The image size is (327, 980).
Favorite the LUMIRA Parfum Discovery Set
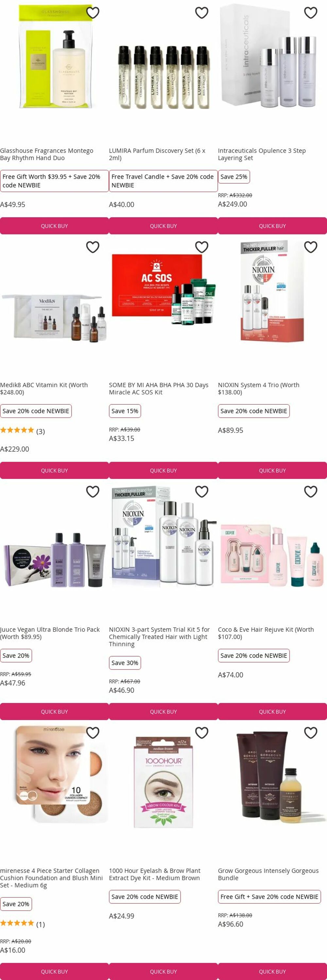(x=201, y=13)
